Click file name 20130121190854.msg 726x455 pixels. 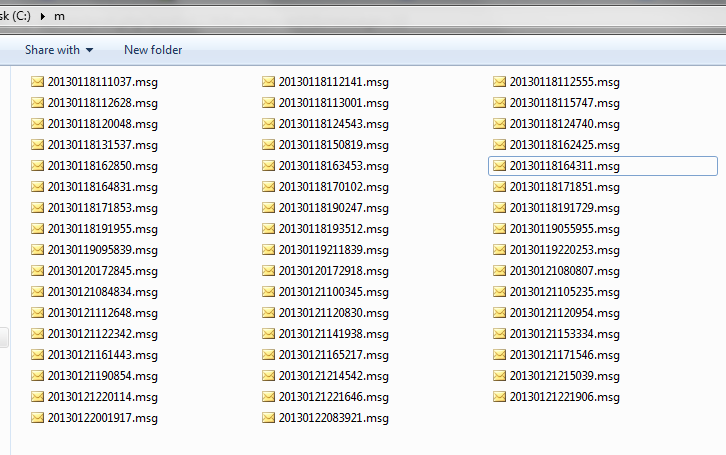tap(103, 376)
